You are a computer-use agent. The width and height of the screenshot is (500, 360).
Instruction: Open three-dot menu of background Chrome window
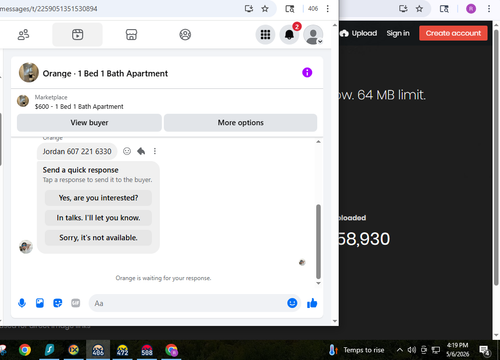(489, 9)
